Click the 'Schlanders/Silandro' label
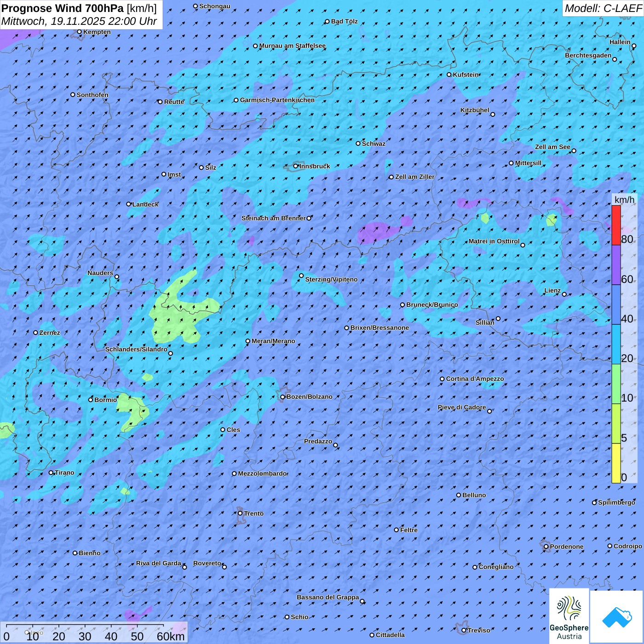This screenshot has width=644, height=644. pos(136,349)
